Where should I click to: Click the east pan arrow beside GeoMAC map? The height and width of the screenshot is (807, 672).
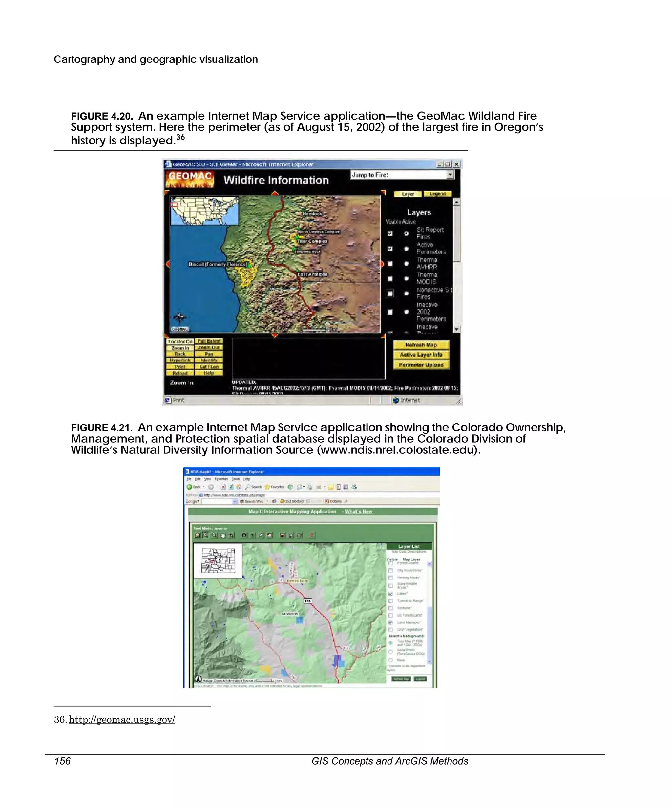(x=382, y=264)
